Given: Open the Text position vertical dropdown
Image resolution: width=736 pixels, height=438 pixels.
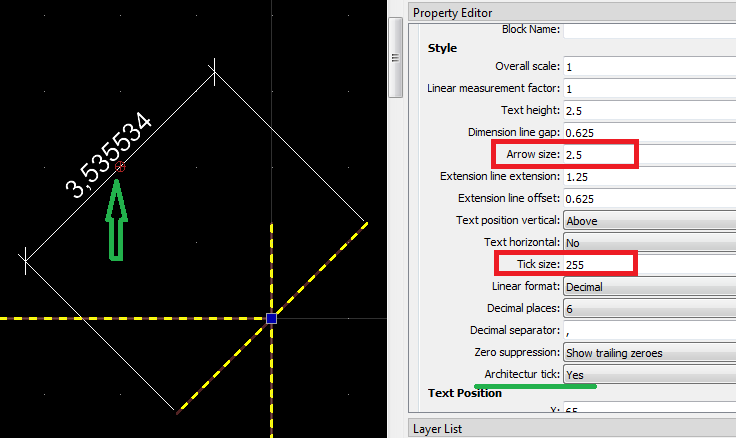Looking at the screenshot, I should click(x=648, y=221).
